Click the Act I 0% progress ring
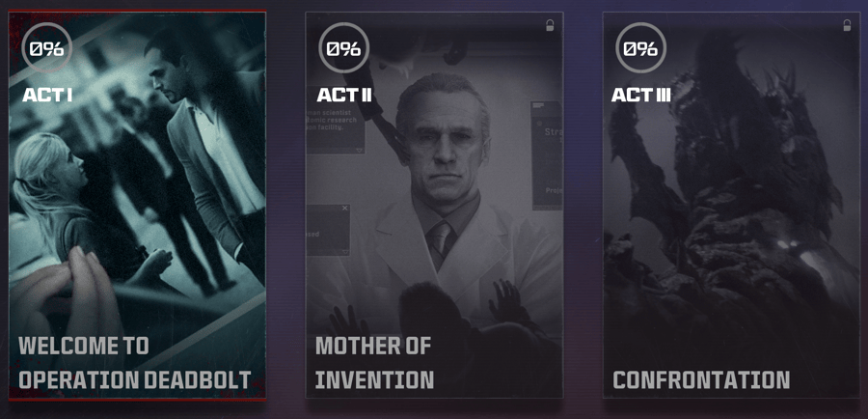868x419 pixels. pos(46,47)
